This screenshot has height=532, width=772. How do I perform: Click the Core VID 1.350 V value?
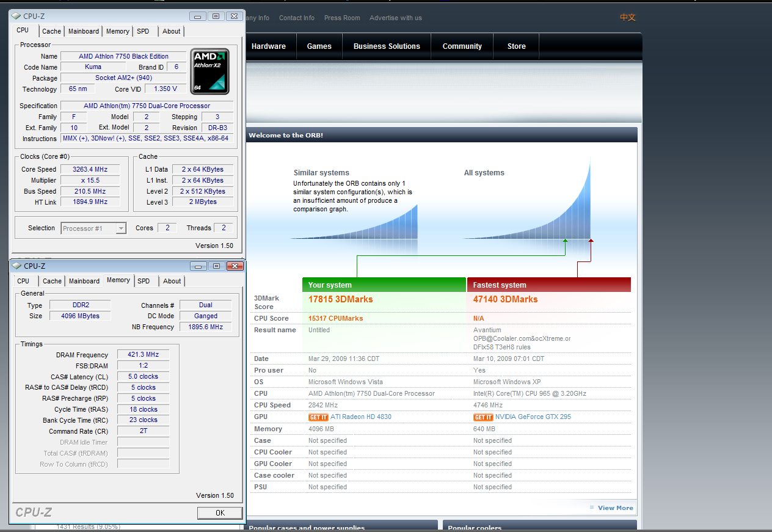[166, 89]
